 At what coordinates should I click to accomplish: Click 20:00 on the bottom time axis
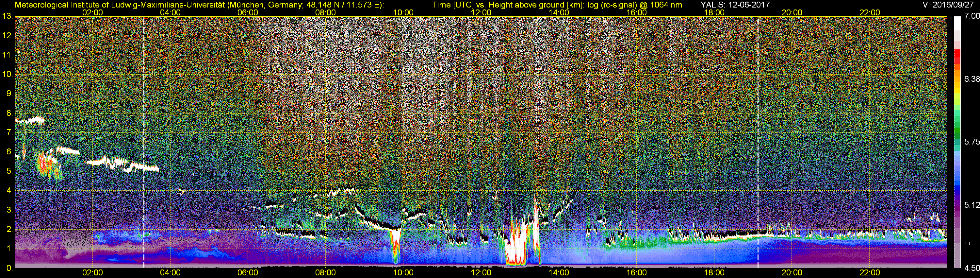(792, 273)
